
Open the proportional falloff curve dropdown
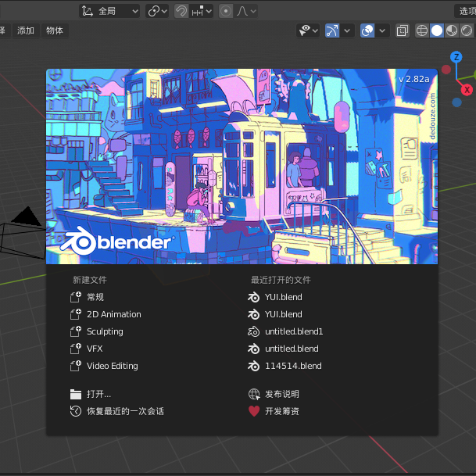click(246, 11)
